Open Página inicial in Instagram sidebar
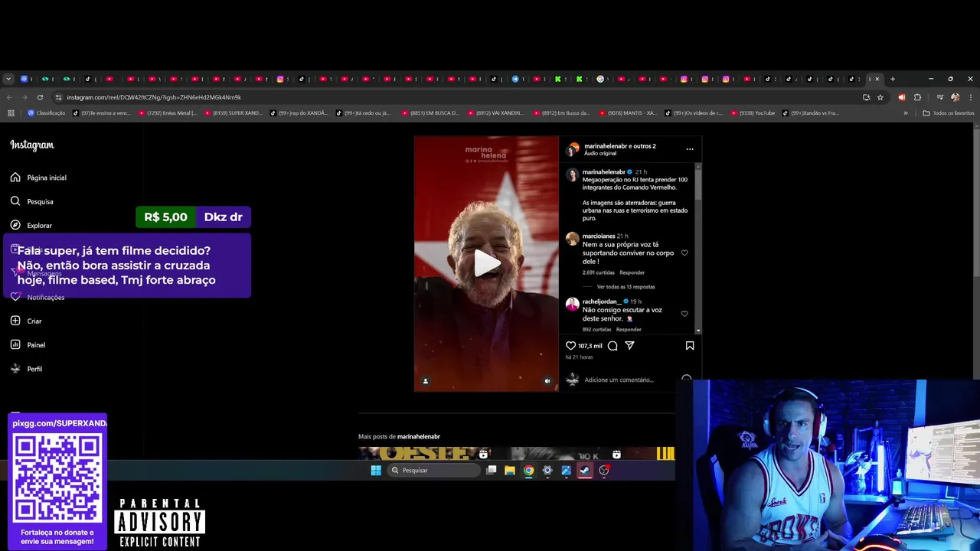980x551 pixels. tap(38, 178)
